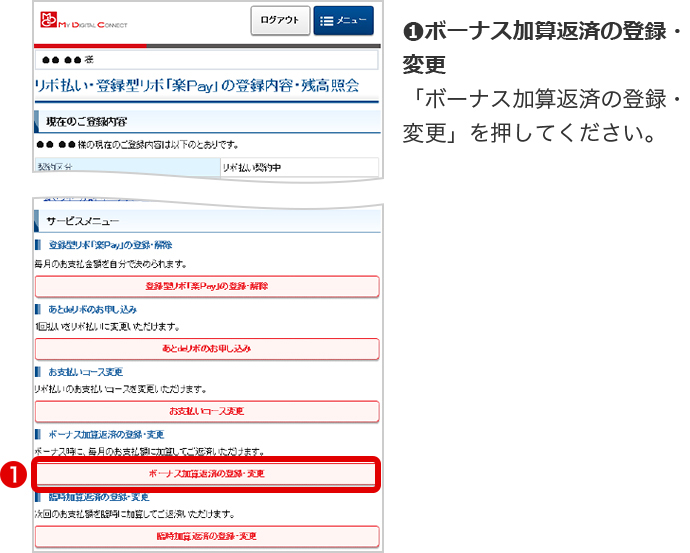Click the page title リボ払い・登録型リボ「楽Pay」の登録内容・残高照会

[x=196, y=85]
